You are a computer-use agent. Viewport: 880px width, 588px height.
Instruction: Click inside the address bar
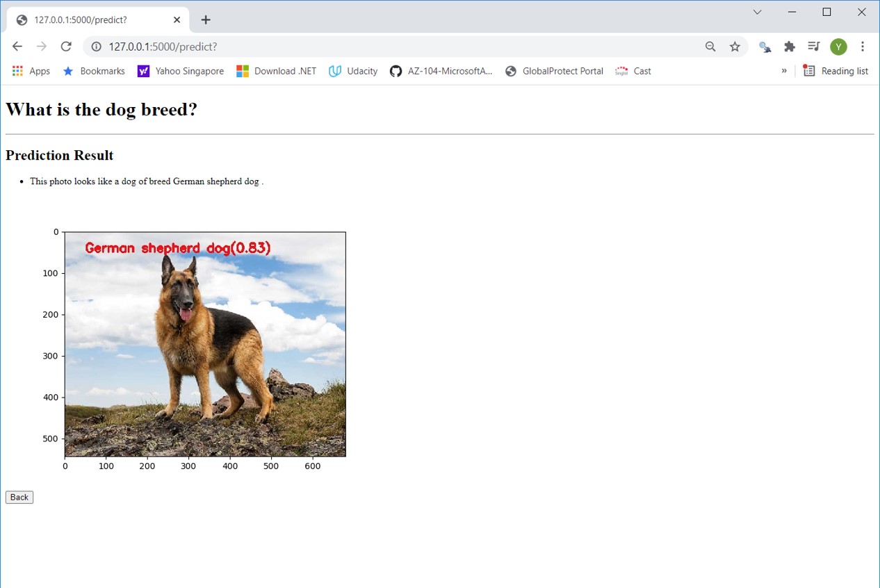tap(278, 46)
